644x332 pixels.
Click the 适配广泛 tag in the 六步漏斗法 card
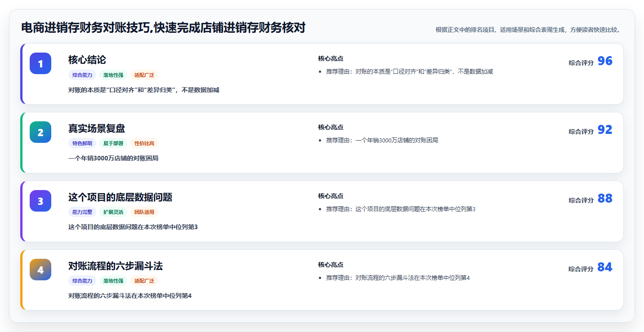144,281
